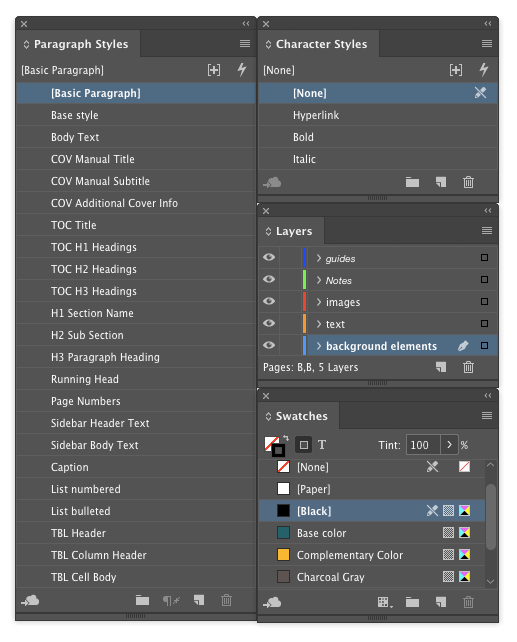The height and width of the screenshot is (642, 517).
Task: Click selection square on images layer
Action: [x=484, y=302]
